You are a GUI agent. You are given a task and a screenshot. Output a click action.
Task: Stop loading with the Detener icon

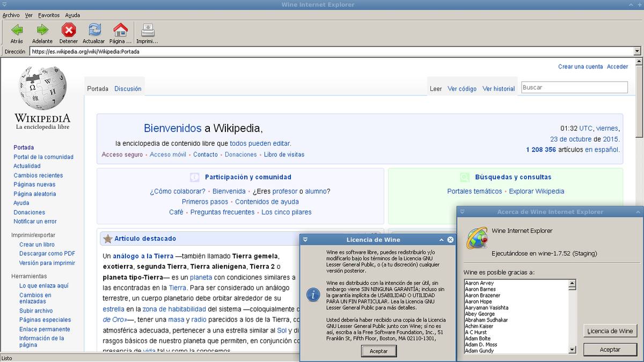coord(68,30)
